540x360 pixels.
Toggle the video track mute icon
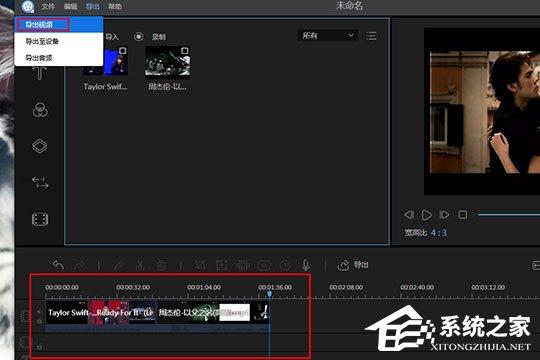point(40,311)
